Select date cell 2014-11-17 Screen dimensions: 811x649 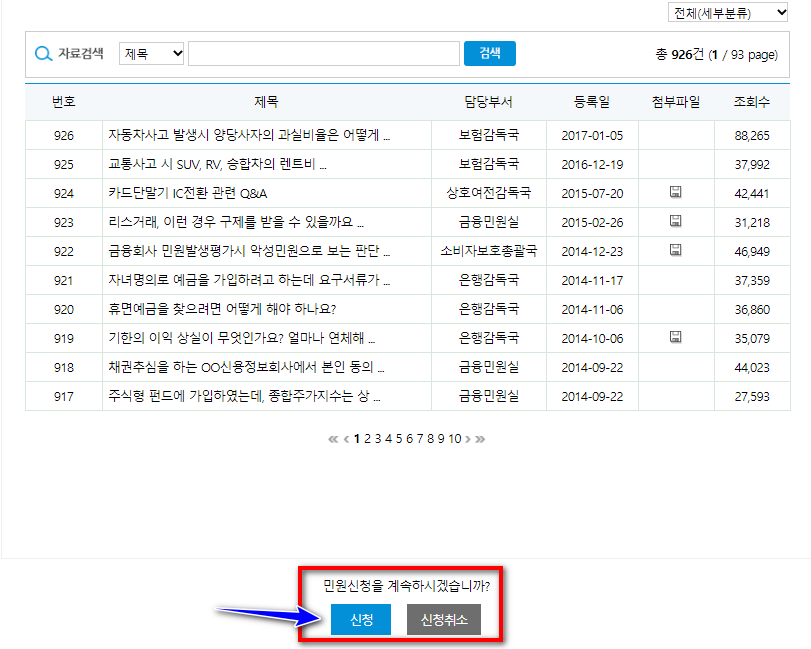coord(592,280)
